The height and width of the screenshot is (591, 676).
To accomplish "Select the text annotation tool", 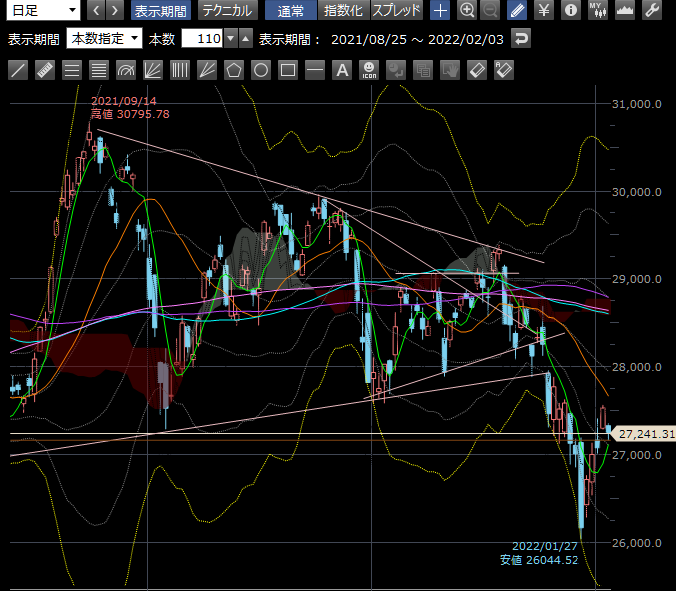I will [x=342, y=70].
